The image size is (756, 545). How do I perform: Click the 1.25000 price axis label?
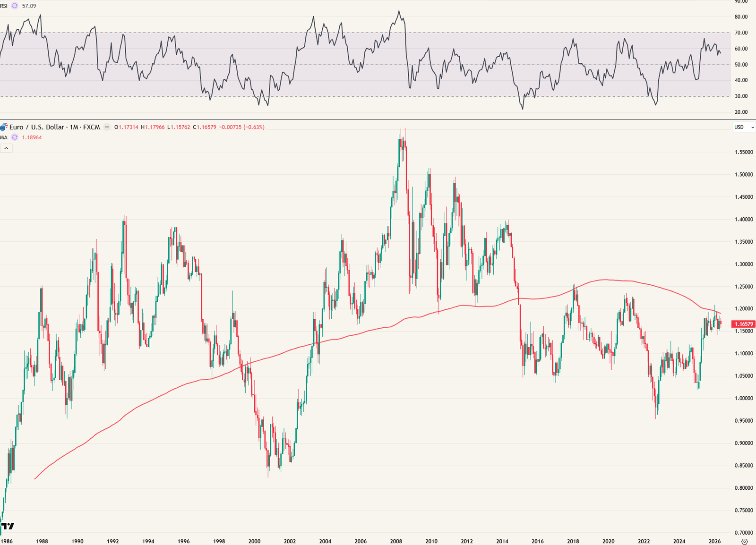click(744, 287)
